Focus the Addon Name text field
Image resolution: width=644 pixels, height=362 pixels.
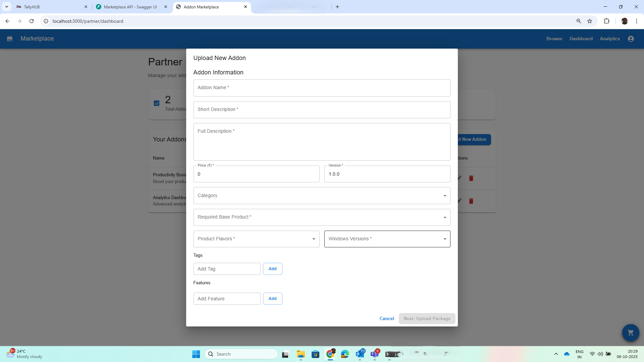point(321,88)
